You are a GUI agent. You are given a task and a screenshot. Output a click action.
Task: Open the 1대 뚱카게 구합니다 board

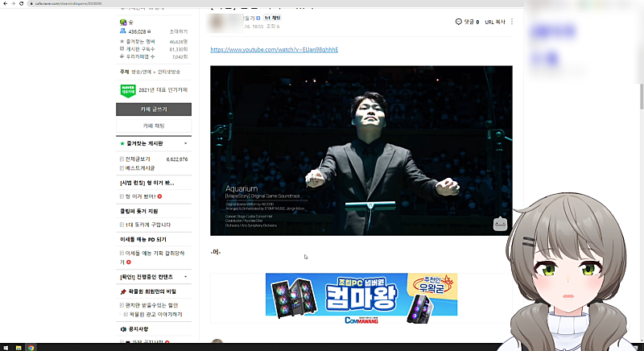click(148, 225)
